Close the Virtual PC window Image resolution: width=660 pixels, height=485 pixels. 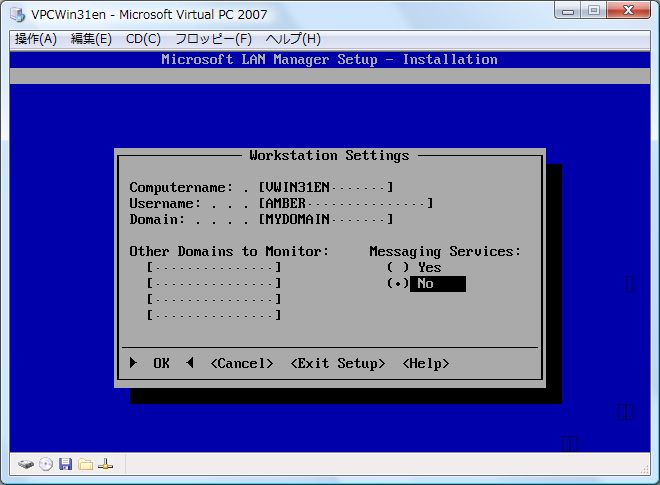click(628, 11)
